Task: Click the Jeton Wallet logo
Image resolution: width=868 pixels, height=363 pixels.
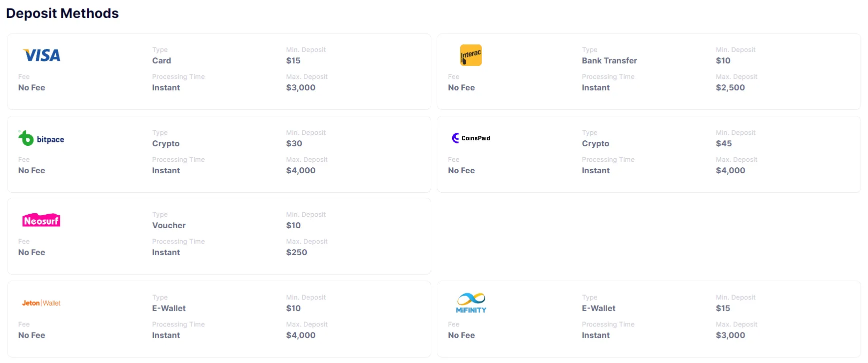Action: click(41, 303)
